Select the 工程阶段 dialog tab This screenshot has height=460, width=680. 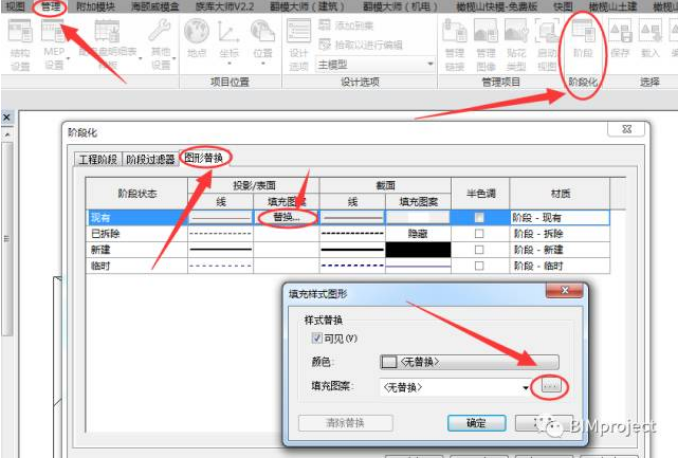[98, 159]
